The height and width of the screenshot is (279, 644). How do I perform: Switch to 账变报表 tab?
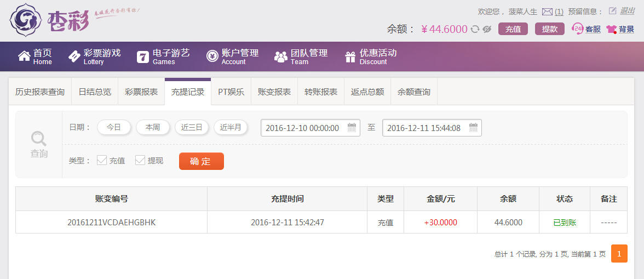[x=274, y=92]
